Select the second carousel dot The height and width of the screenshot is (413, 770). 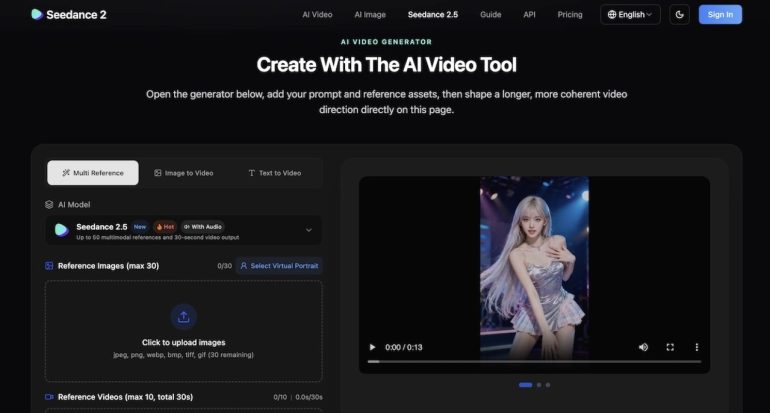(x=539, y=385)
